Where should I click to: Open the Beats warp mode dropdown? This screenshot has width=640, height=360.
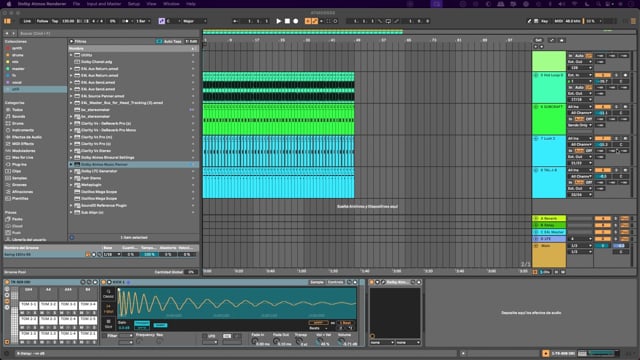318,328
